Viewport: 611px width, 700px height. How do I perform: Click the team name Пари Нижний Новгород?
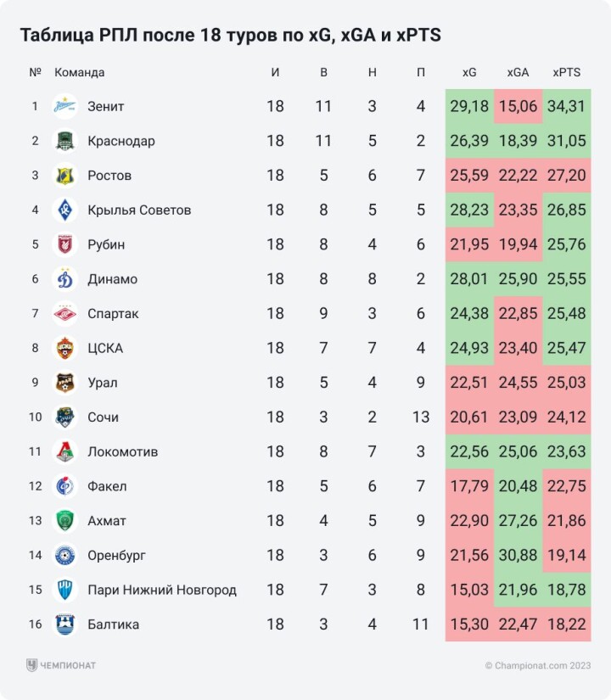click(162, 590)
